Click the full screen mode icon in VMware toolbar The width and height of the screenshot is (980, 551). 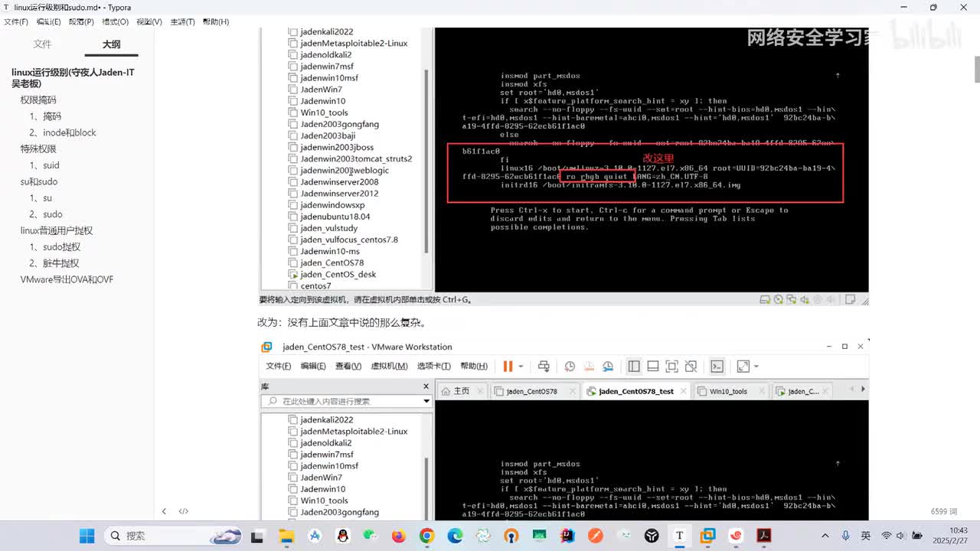tap(671, 367)
